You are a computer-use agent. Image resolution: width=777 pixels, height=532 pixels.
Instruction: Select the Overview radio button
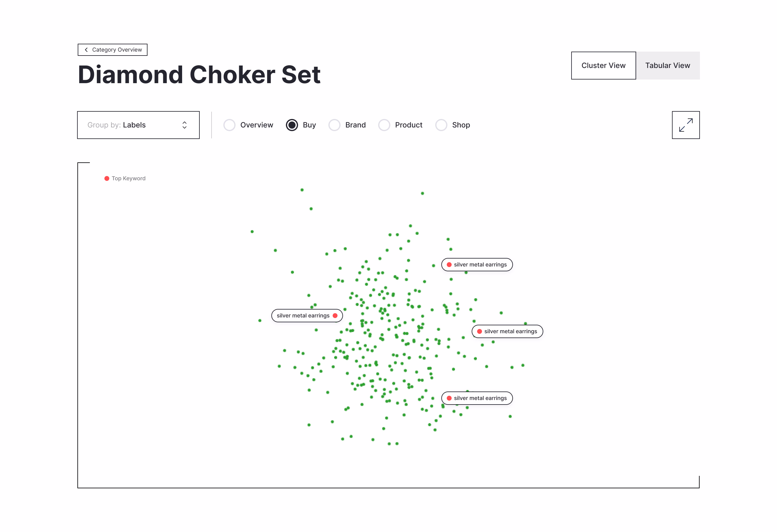tap(229, 125)
